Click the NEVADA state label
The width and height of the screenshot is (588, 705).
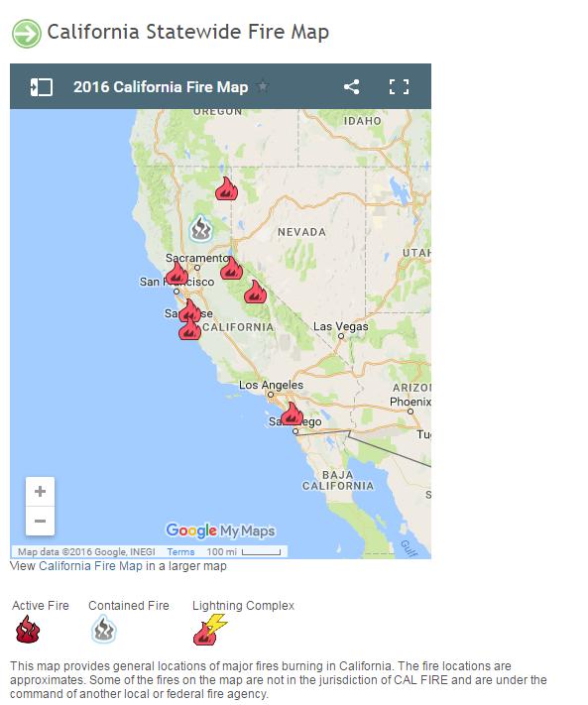pyautogui.click(x=301, y=232)
